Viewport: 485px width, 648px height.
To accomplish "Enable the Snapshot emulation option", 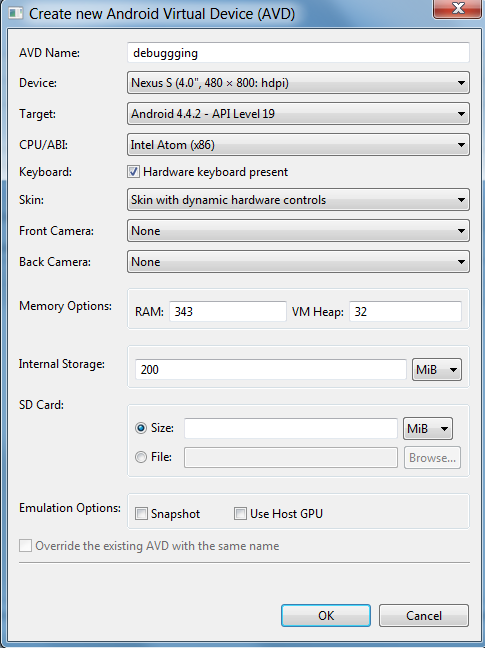I will click(x=141, y=514).
